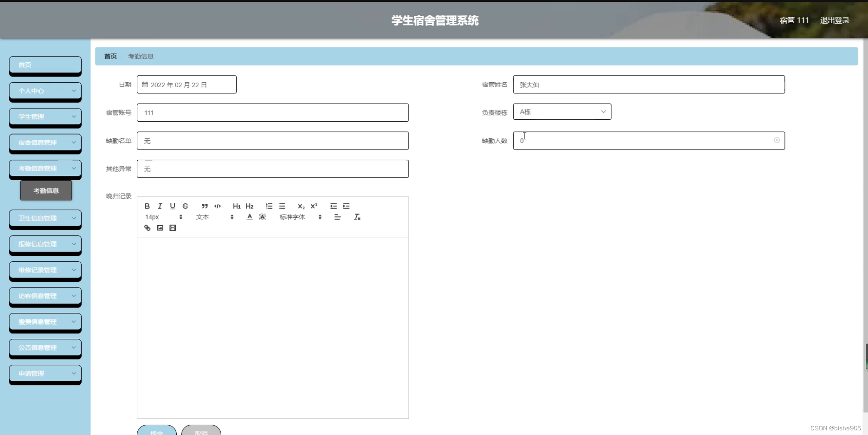Expand the 卫生信息管理 sidebar menu
Image resolution: width=868 pixels, height=435 pixels.
[x=45, y=218]
